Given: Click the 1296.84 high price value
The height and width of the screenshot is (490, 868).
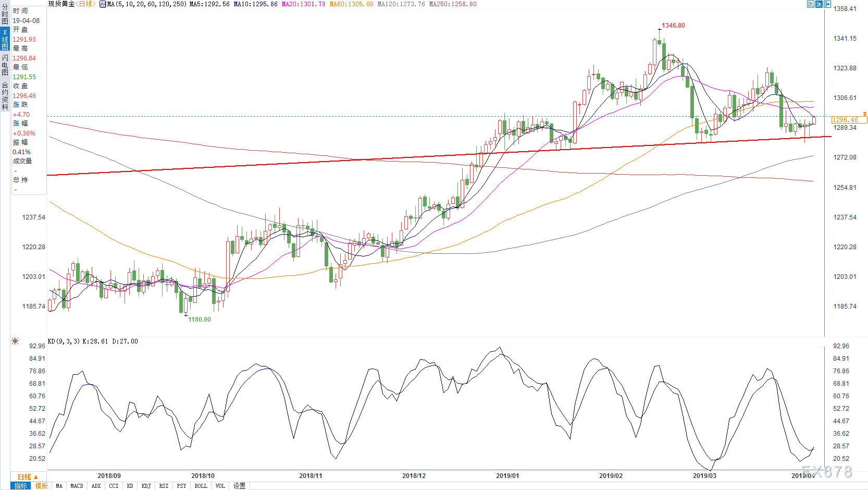Looking at the screenshot, I should pos(24,58).
